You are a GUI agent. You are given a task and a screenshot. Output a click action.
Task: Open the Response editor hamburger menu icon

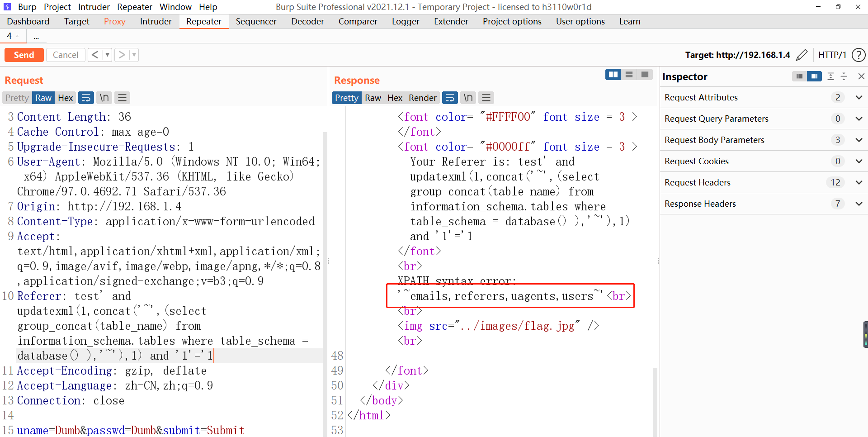[x=486, y=98]
